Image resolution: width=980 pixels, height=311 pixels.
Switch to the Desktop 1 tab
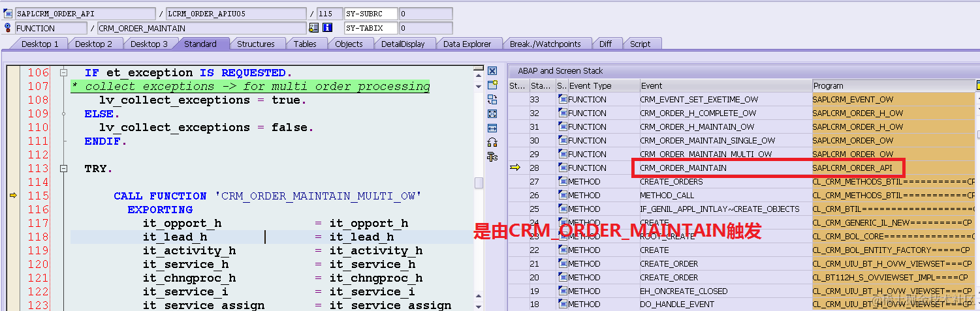(x=40, y=44)
